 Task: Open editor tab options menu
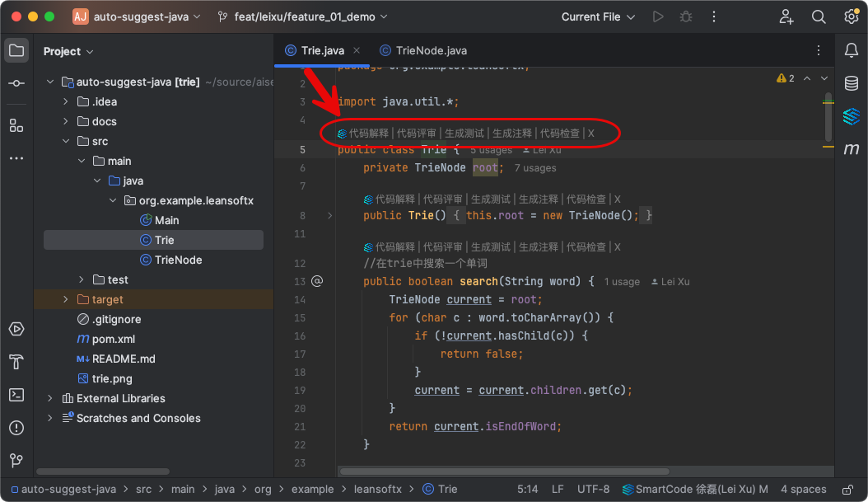[x=819, y=50]
